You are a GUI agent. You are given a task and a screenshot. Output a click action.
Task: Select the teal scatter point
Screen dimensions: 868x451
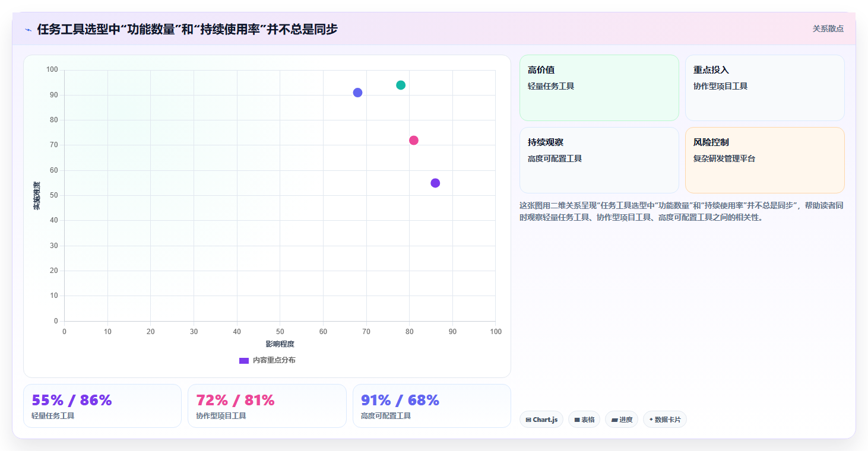(x=401, y=85)
